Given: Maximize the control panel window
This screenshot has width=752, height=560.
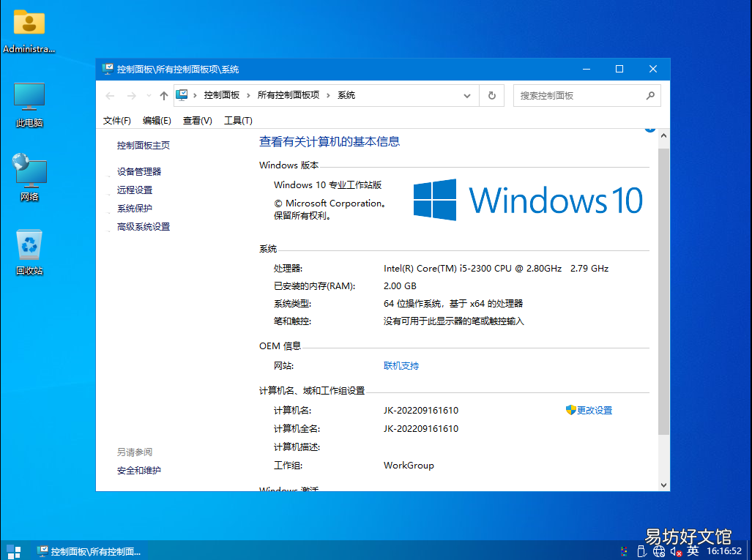Looking at the screenshot, I should (619, 69).
